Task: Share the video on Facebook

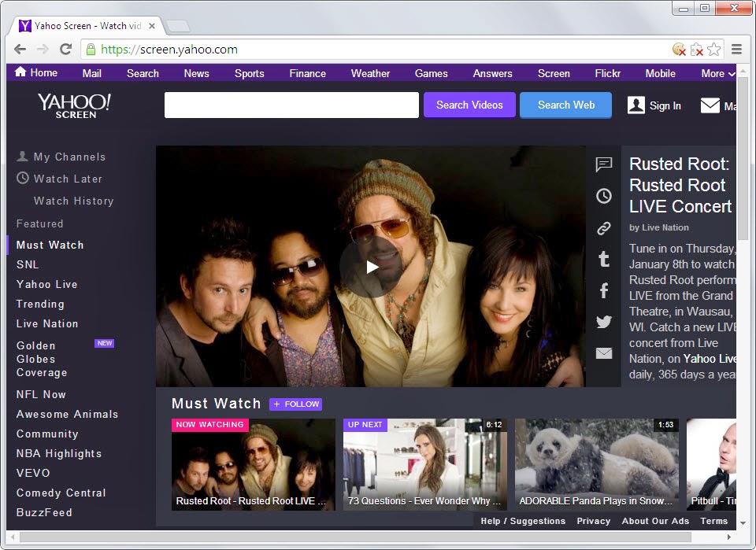Action: coord(604,290)
